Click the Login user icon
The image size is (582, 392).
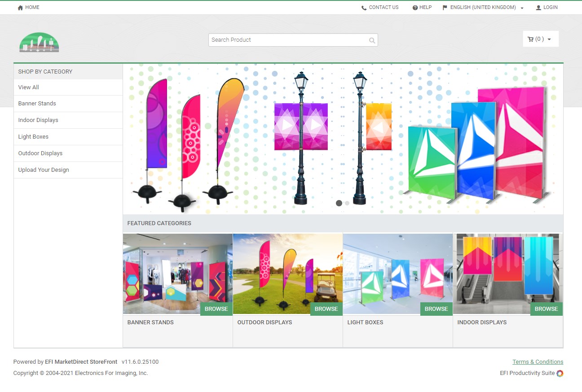538,8
